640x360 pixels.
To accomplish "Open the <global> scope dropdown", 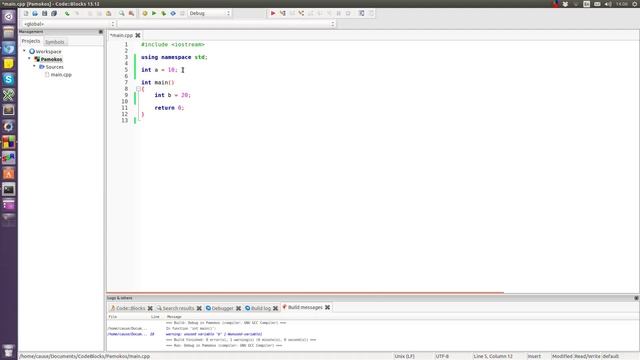I will tap(69, 24).
